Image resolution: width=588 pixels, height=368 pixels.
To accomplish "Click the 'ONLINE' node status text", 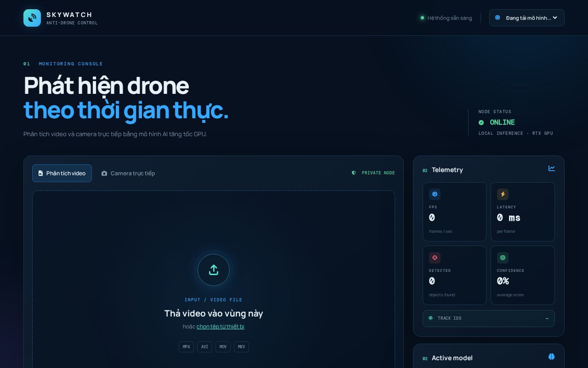I will 503,122.
